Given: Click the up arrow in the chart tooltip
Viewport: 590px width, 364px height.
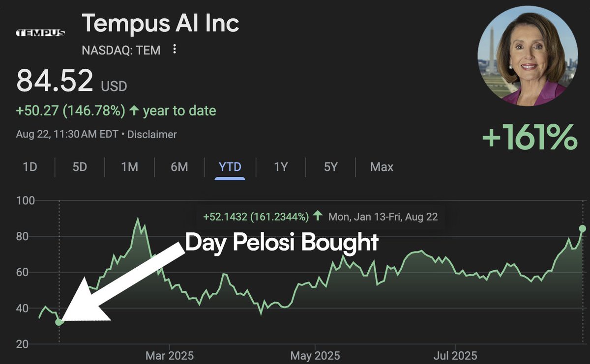Looking at the screenshot, I should point(318,216).
